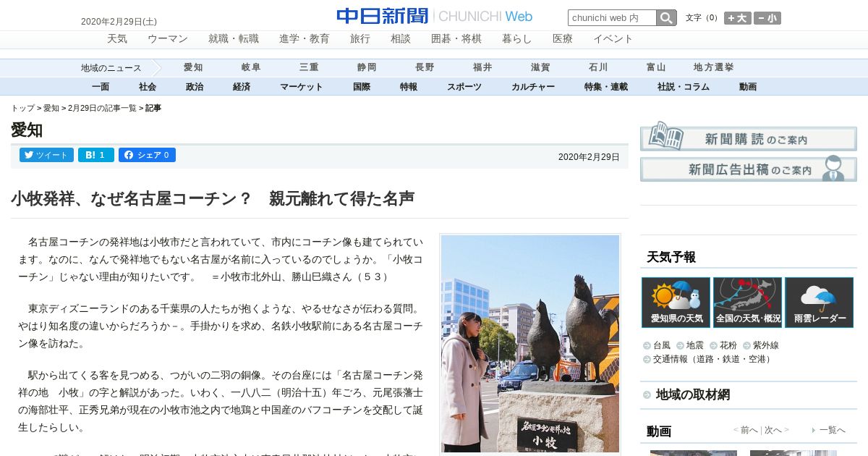This screenshot has height=456, width=868.
Task: Open 進学・教育 in top navigation
Action: tap(305, 39)
